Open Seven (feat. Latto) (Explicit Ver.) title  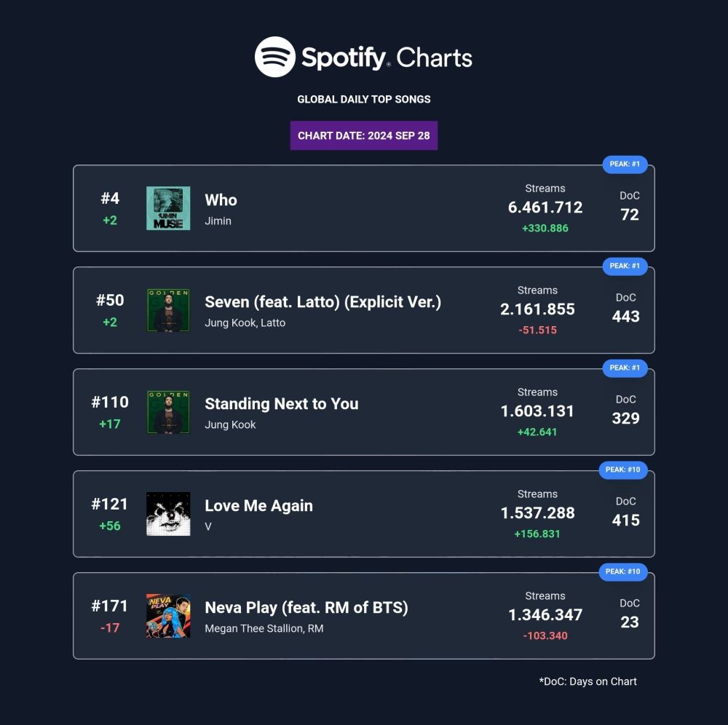click(323, 302)
